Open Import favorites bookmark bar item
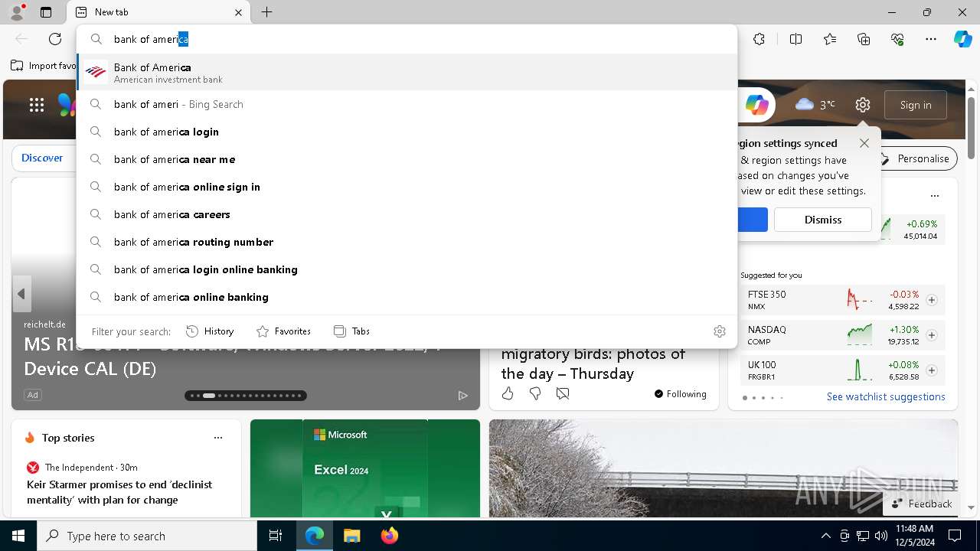 coord(44,66)
